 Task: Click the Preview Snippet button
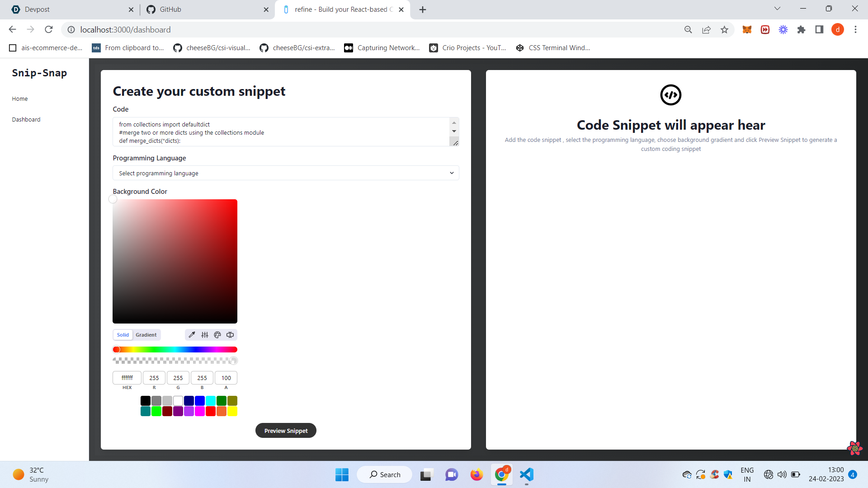pos(286,431)
